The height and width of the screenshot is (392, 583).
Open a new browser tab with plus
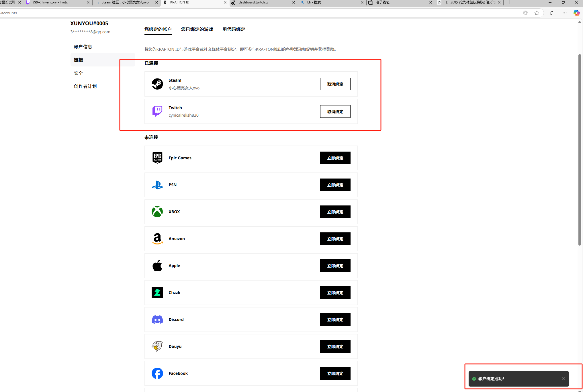510,2
